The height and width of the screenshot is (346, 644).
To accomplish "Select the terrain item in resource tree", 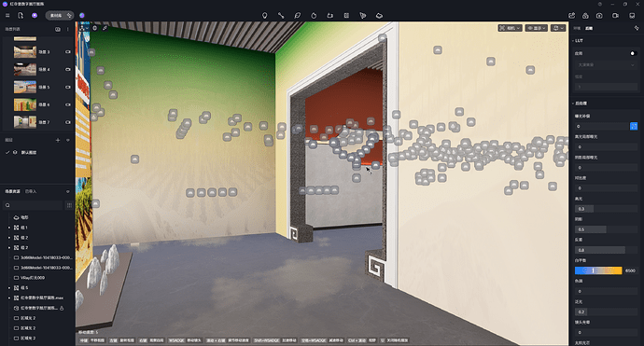I will coord(24,217).
